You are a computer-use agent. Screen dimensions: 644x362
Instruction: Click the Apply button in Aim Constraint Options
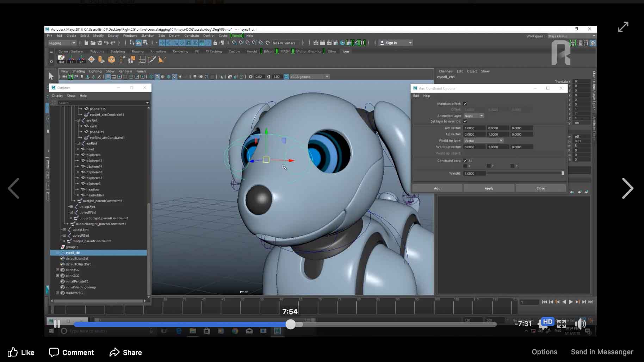489,188
